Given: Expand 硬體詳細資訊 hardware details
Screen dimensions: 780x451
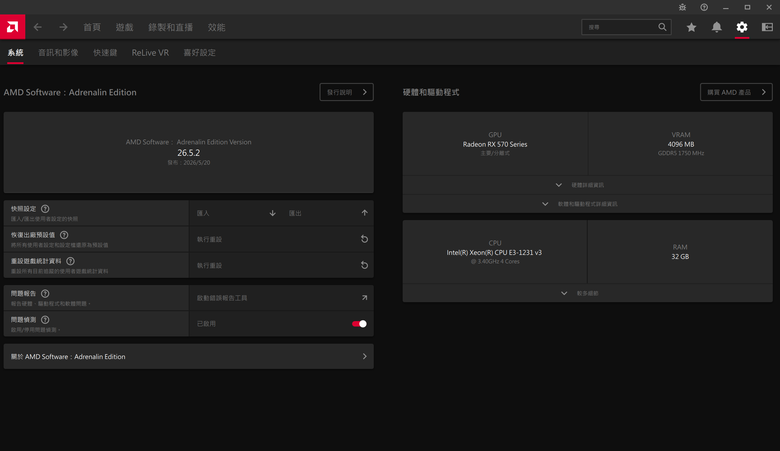Looking at the screenshot, I should pyautogui.click(x=587, y=185).
